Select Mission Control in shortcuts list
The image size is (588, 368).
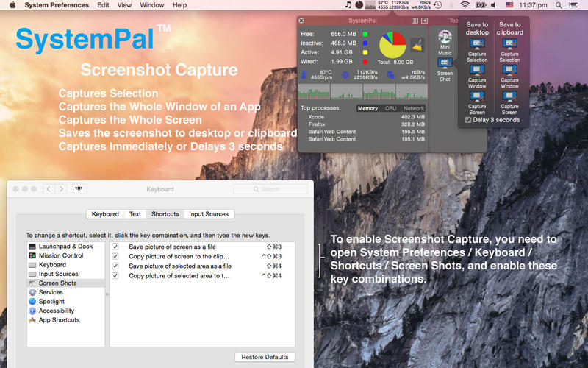tap(65, 255)
